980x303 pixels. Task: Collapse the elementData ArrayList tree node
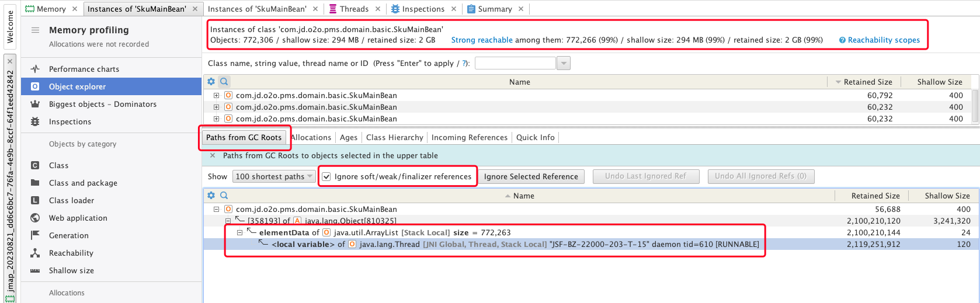tap(239, 232)
